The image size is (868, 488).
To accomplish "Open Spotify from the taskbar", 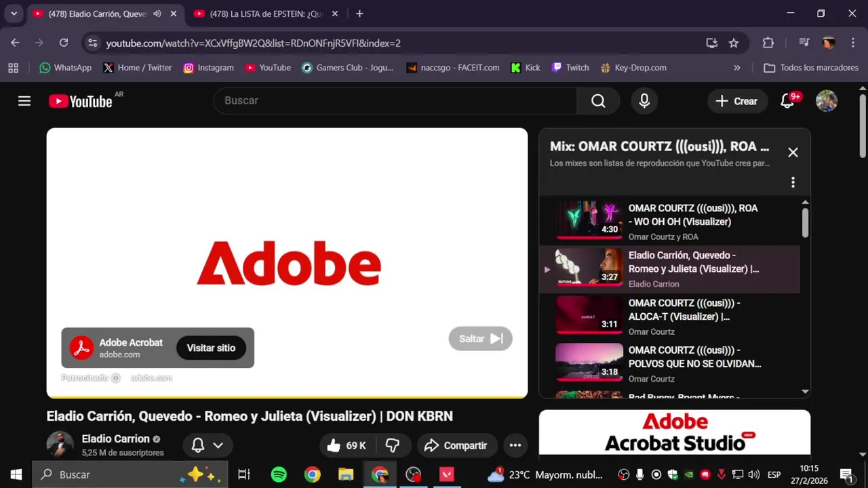I will click(279, 474).
